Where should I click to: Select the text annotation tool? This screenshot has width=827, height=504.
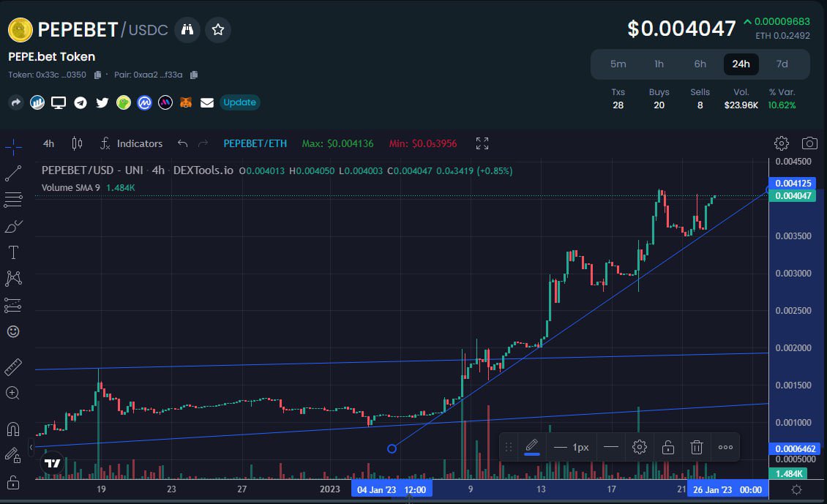(x=13, y=252)
